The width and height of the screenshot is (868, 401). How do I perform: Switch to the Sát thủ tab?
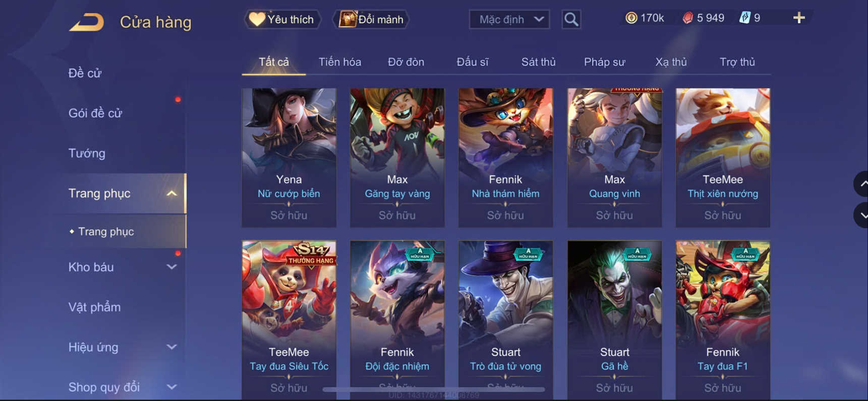[x=538, y=62]
